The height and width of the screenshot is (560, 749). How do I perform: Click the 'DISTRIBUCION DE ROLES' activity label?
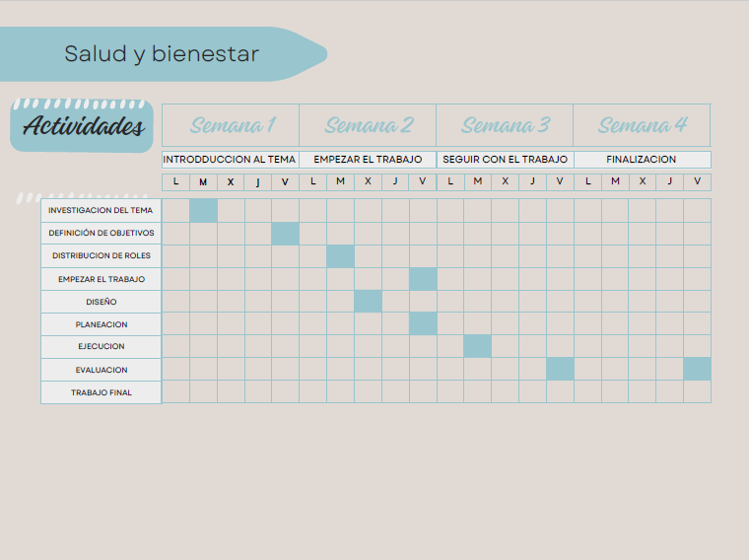[101, 256]
